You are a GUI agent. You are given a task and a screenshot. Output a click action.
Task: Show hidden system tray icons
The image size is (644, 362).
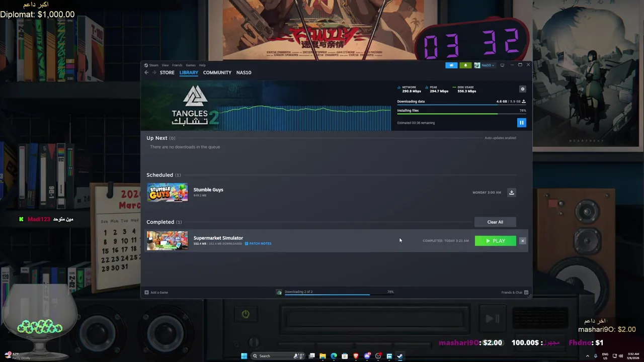[x=587, y=356]
